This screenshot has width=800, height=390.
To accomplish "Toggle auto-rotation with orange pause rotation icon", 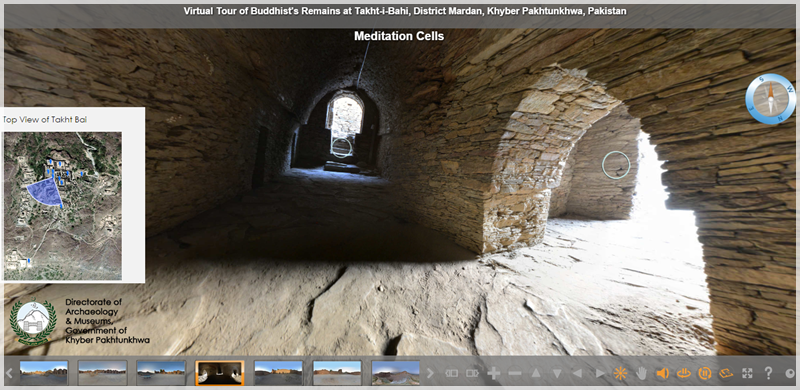I will point(705,373).
